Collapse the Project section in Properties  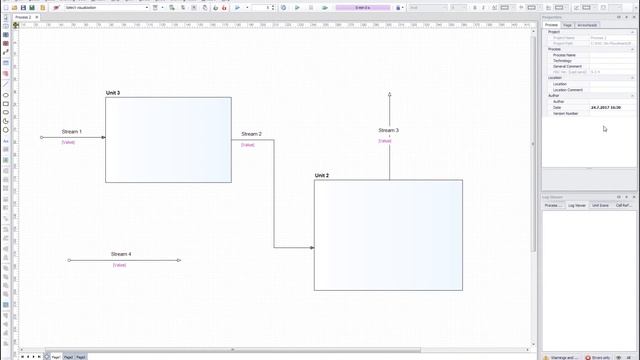coord(633,32)
